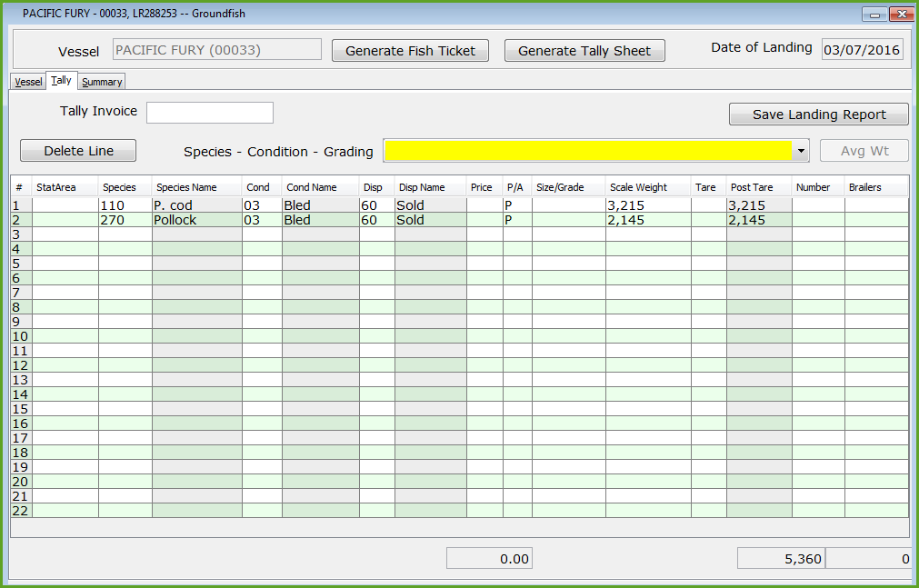Image resolution: width=919 pixels, height=588 pixels.
Task: Click the yellow Species-Condition-Grading combo box
Action: tap(588, 151)
